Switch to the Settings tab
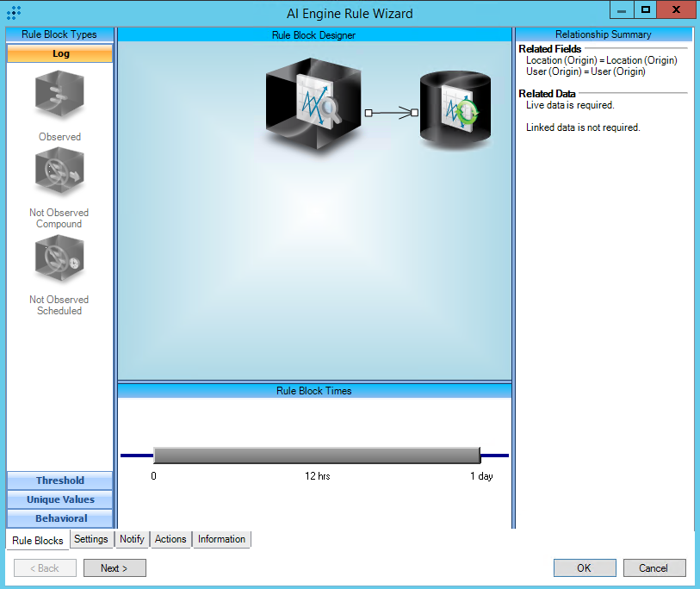Screen dimensions: 700x589 coord(90,539)
